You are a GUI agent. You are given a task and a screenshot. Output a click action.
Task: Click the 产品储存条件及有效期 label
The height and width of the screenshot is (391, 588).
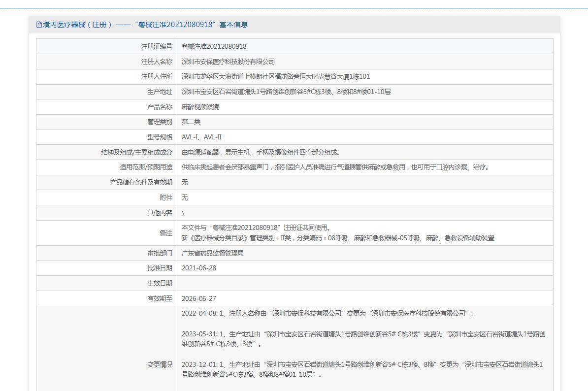click(x=141, y=183)
